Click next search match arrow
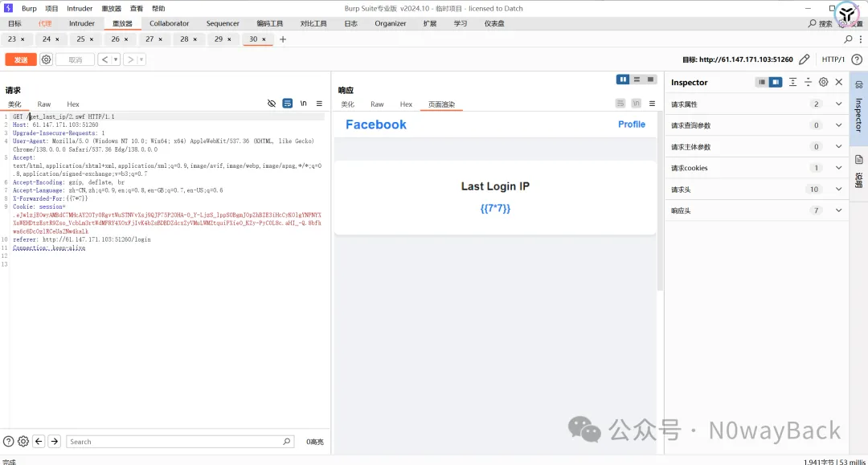This screenshot has width=868, height=465. click(x=55, y=441)
